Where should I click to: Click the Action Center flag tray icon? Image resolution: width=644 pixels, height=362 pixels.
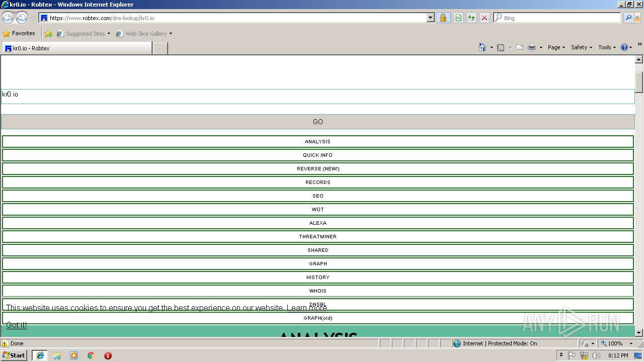(572, 355)
